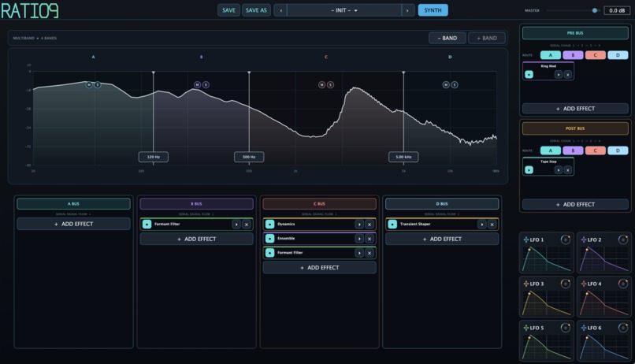
Task: Solo band B with its S button
Action: pos(206,84)
